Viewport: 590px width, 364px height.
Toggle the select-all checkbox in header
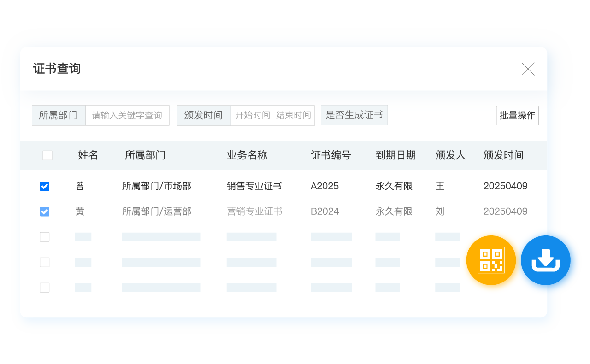click(47, 155)
